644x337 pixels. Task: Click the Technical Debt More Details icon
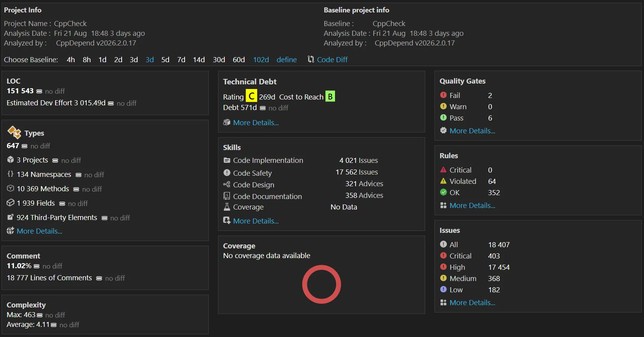click(x=227, y=122)
